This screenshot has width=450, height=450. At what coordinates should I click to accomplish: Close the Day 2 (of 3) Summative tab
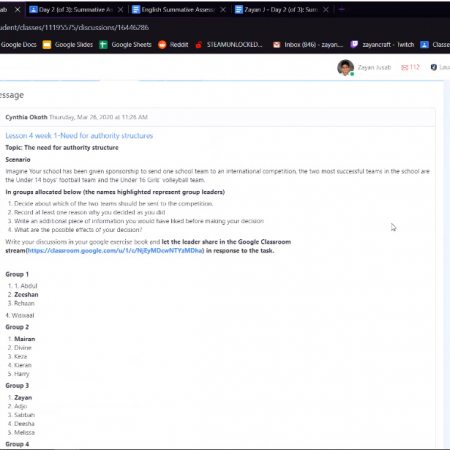coord(120,10)
